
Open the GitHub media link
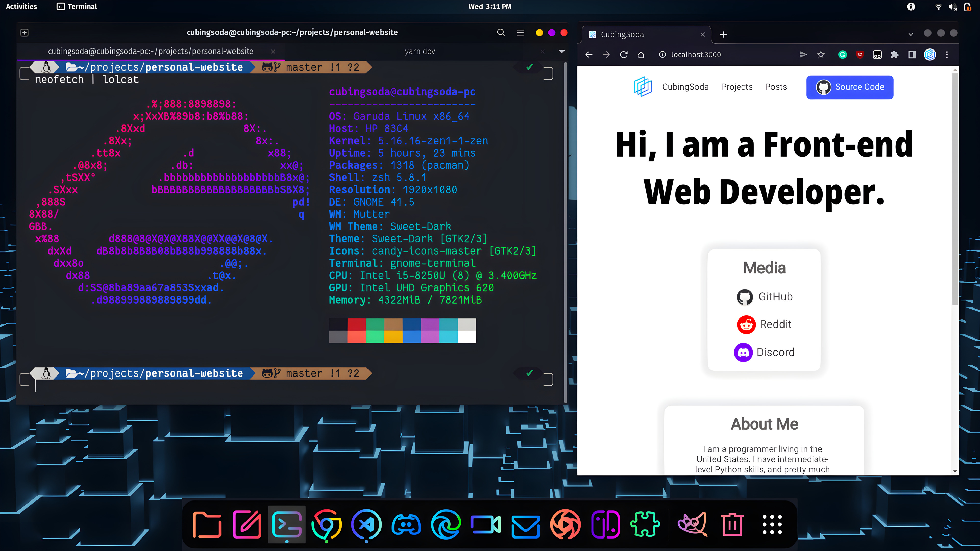[764, 297]
